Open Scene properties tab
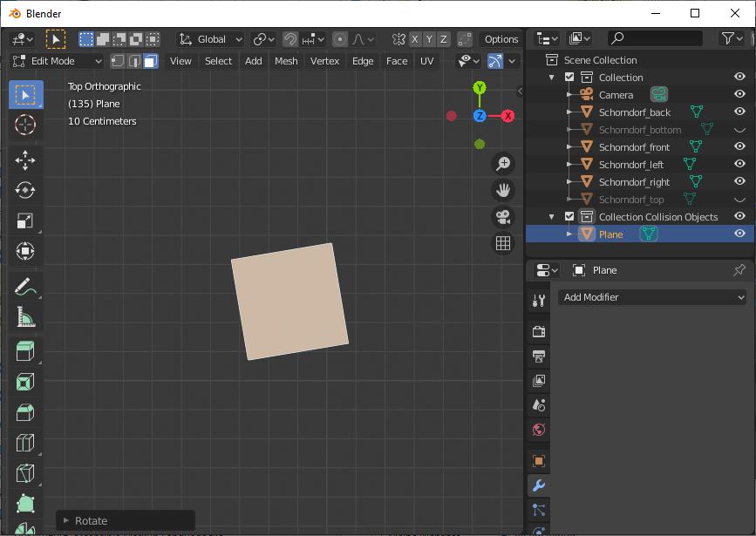Image resolution: width=756 pixels, height=536 pixels. (x=539, y=405)
